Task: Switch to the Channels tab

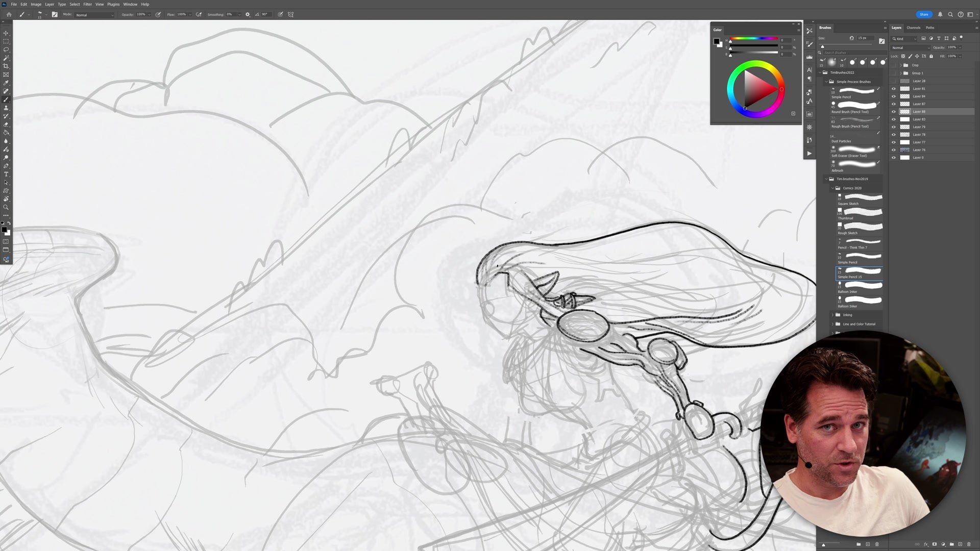Action: (913, 28)
